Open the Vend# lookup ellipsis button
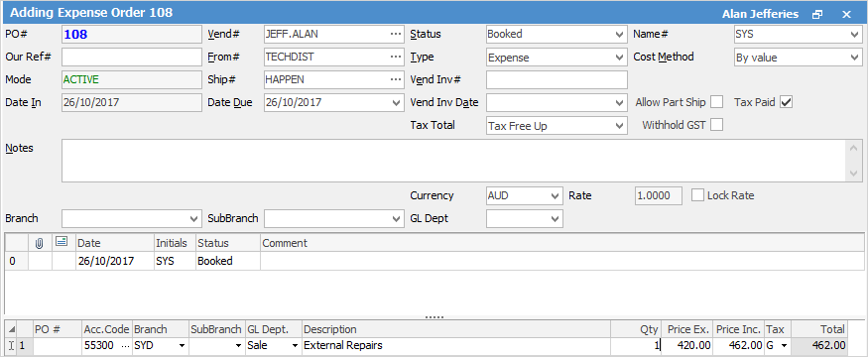The height and width of the screenshot is (357, 868). click(x=395, y=35)
